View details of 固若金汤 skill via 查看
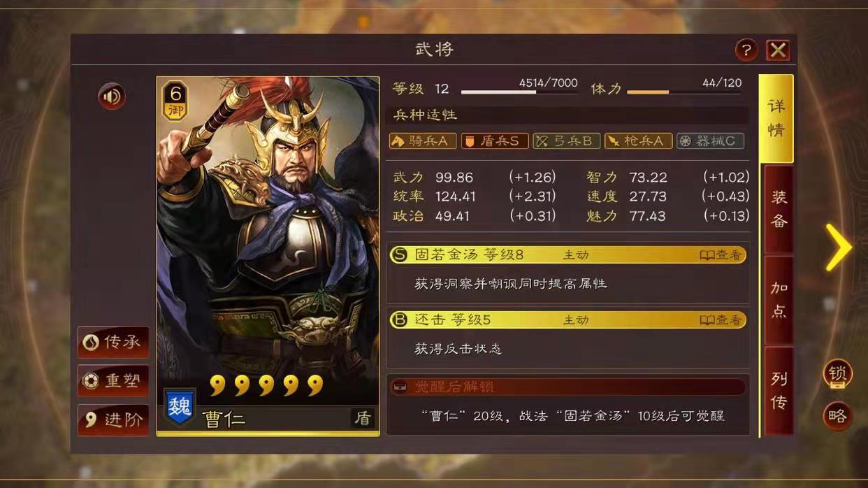This screenshot has width=868, height=488. (x=721, y=255)
